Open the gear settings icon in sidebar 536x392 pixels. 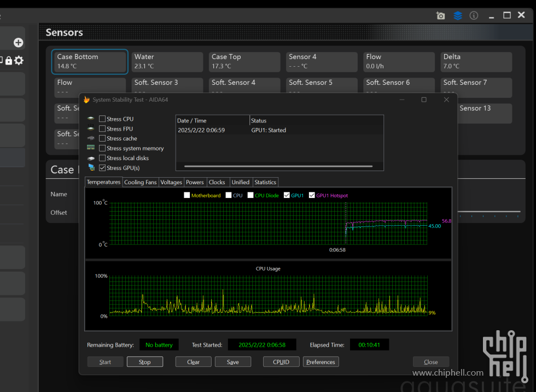19,61
